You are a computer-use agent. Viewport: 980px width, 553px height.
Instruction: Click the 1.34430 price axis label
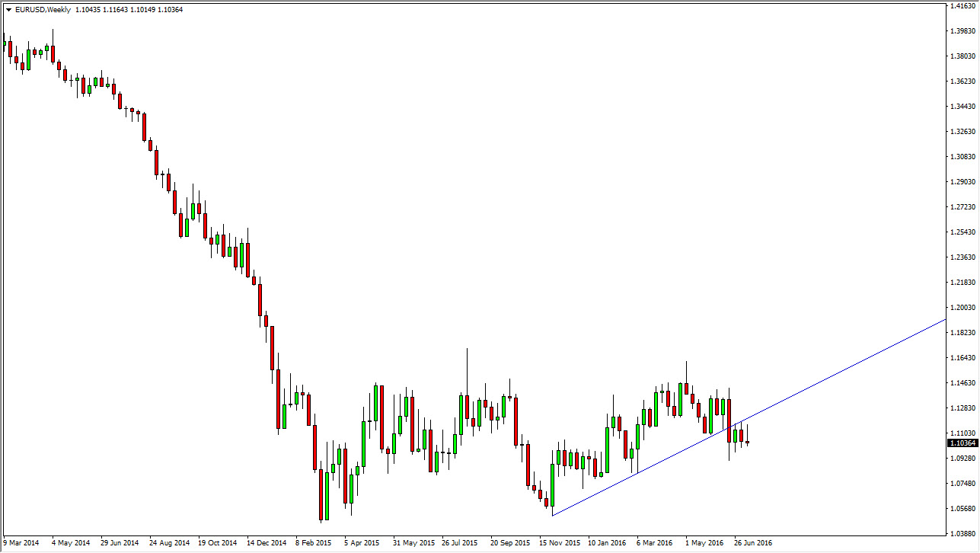[962, 106]
